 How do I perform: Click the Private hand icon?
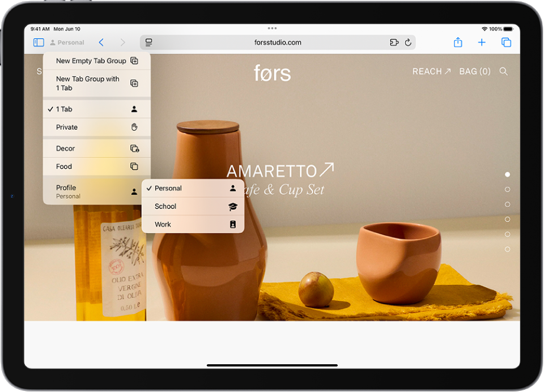(x=134, y=127)
